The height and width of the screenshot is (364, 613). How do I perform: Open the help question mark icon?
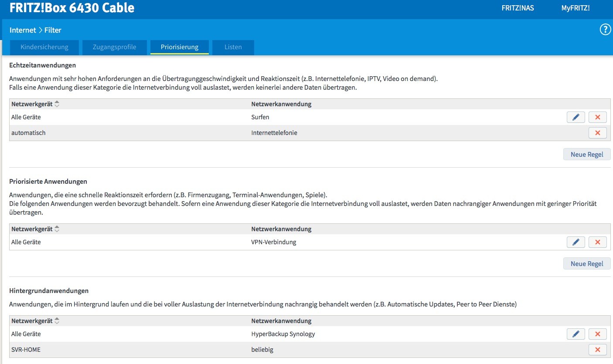pos(606,30)
